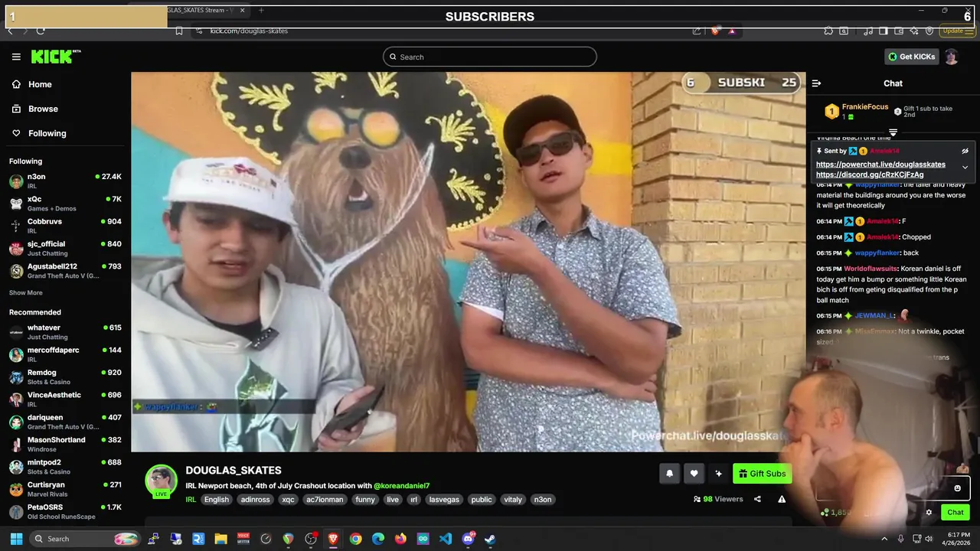Open Windows Start menu
The image size is (980, 551).
pyautogui.click(x=16, y=539)
